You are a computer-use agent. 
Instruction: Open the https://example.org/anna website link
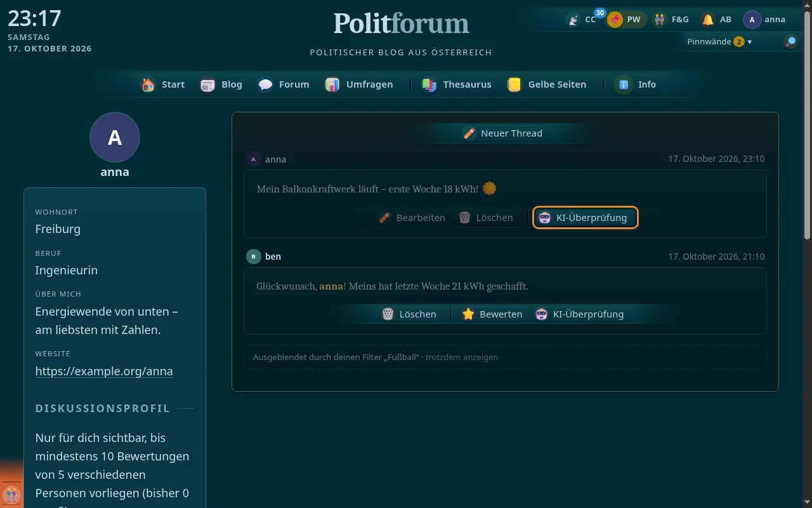(x=104, y=371)
